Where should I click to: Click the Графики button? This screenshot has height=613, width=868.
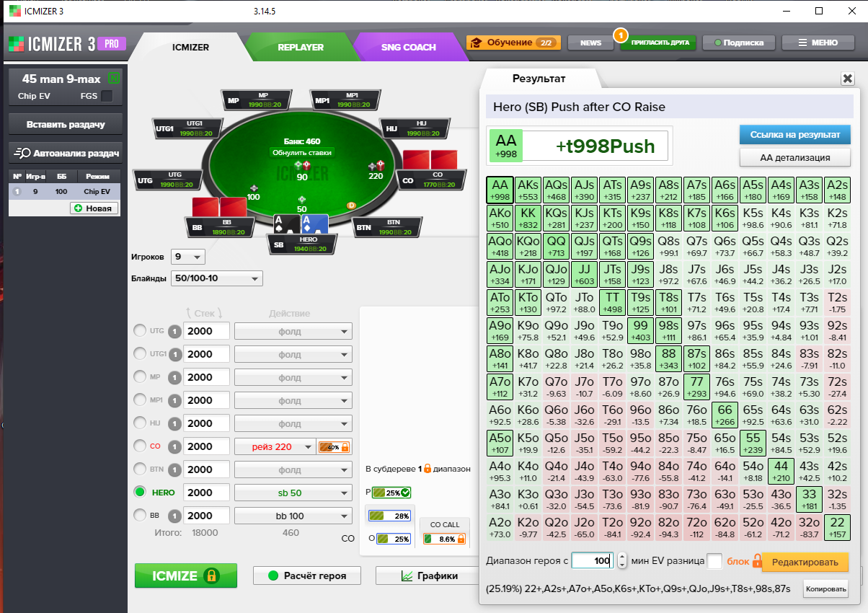(x=427, y=575)
